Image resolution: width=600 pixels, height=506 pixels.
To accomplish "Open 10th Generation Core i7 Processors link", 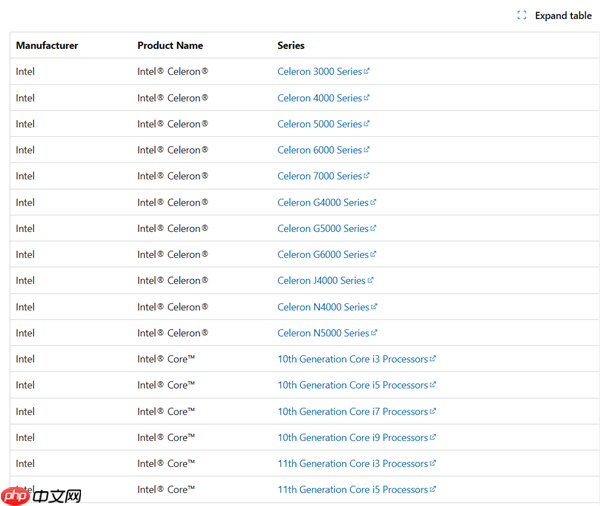I will 352,411.
